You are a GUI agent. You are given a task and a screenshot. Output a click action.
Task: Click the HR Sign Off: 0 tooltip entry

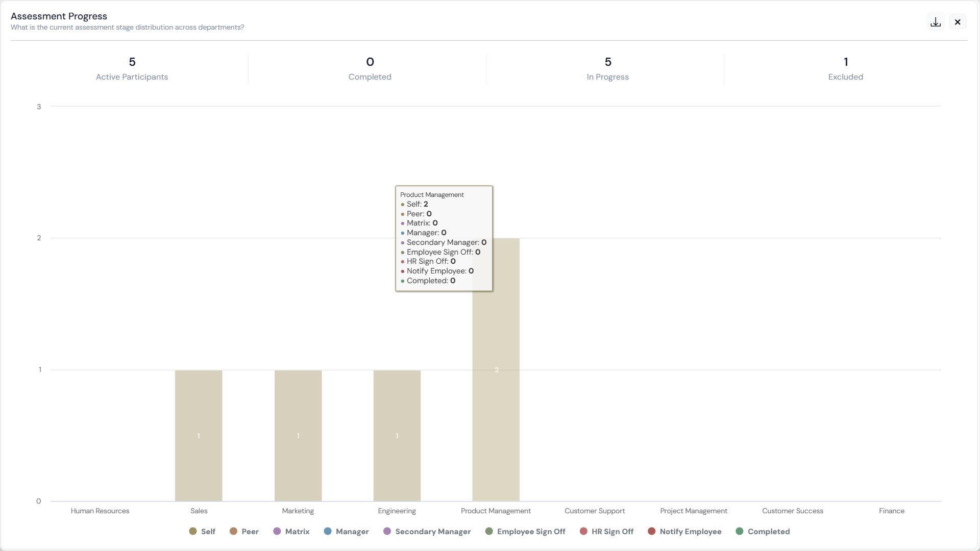428,261
